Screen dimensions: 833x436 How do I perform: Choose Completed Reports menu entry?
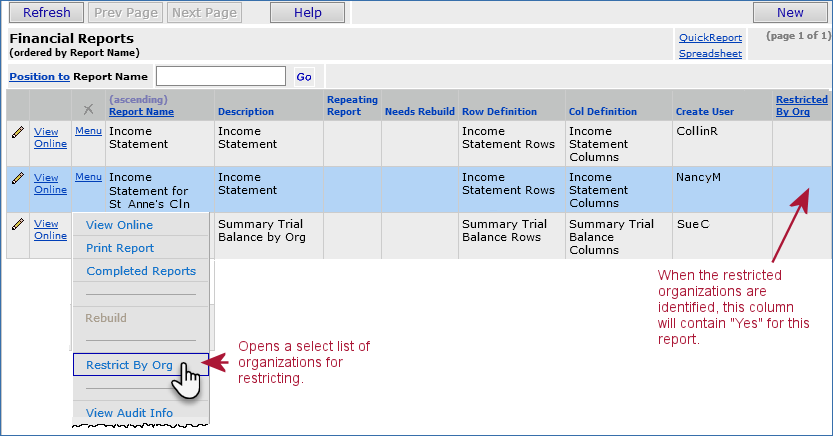[x=141, y=271]
